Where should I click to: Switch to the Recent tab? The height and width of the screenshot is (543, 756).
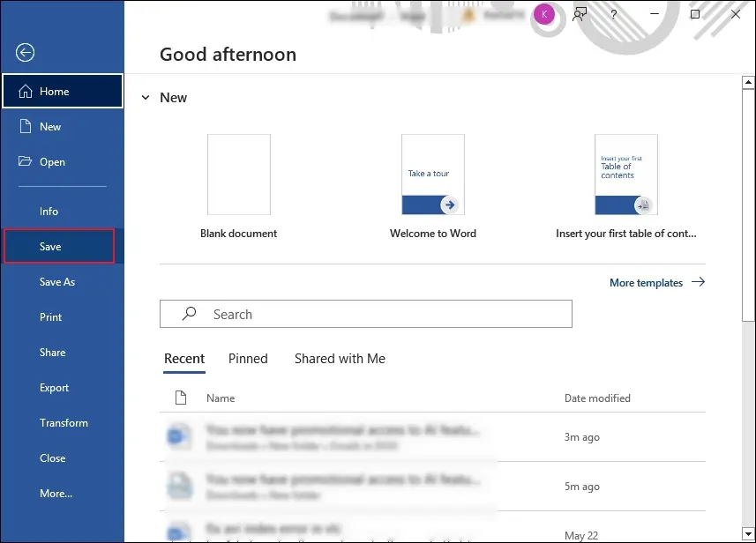184,359
